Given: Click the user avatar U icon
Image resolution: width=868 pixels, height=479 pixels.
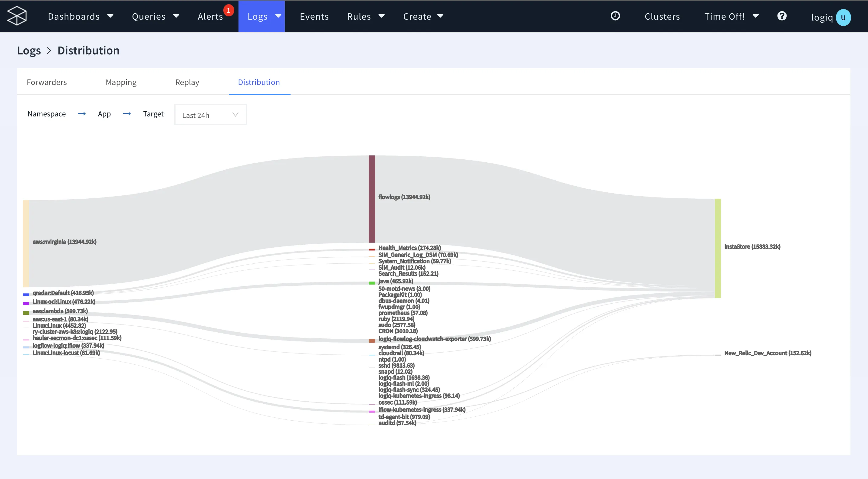Looking at the screenshot, I should [x=843, y=18].
